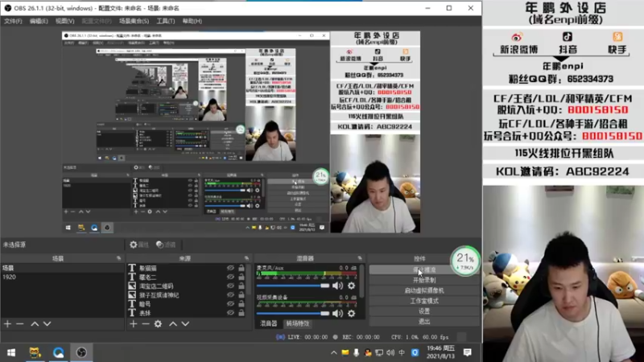Viewport: 644px width, 362px height.
Task: Add a new scene with the plus icon
Action: point(7,324)
